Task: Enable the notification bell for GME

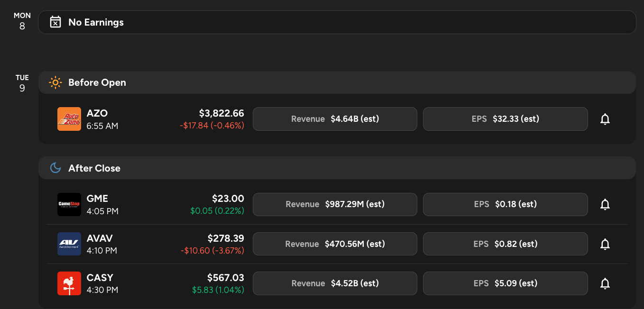Action: point(605,205)
